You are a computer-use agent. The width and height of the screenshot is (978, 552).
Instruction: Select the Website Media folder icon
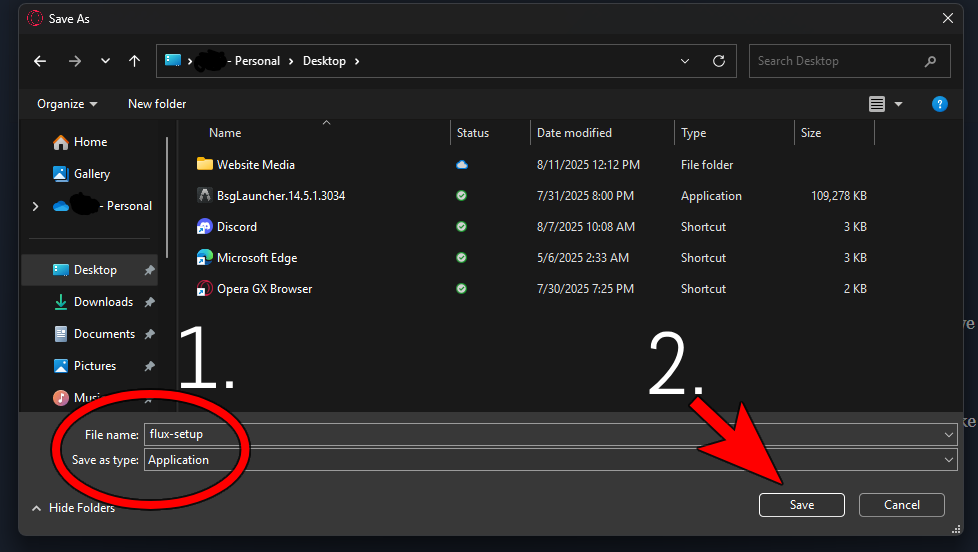point(205,164)
